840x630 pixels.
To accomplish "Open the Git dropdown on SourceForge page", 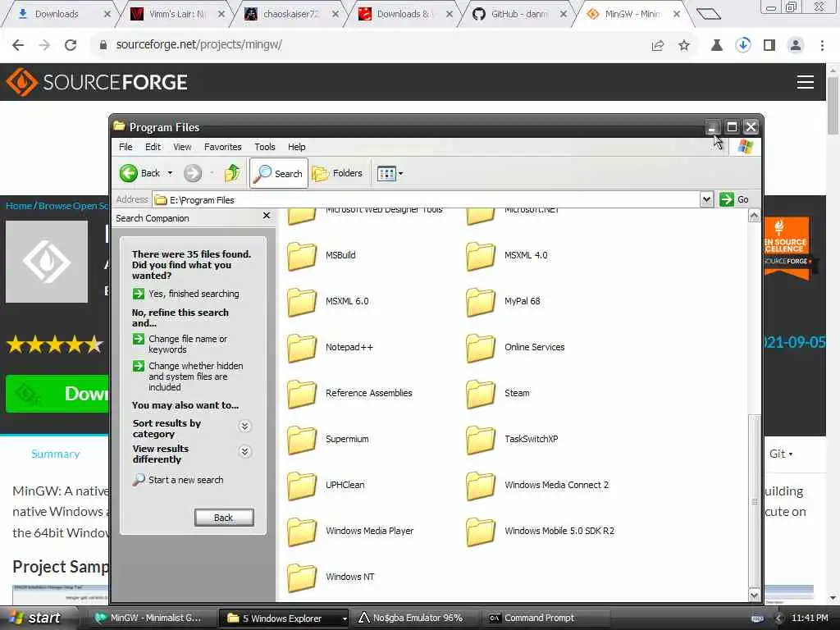I will [x=781, y=454].
